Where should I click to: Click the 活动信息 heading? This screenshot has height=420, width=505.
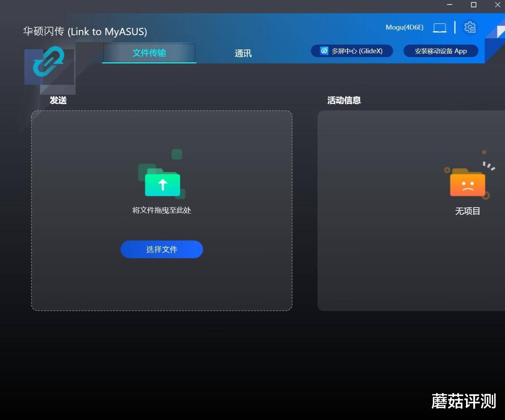344,100
